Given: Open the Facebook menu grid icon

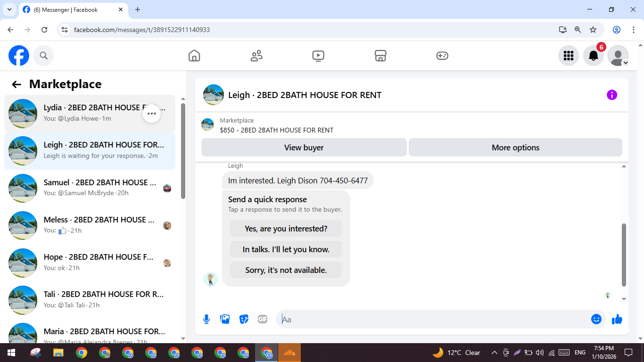Looking at the screenshot, I should click(569, 56).
